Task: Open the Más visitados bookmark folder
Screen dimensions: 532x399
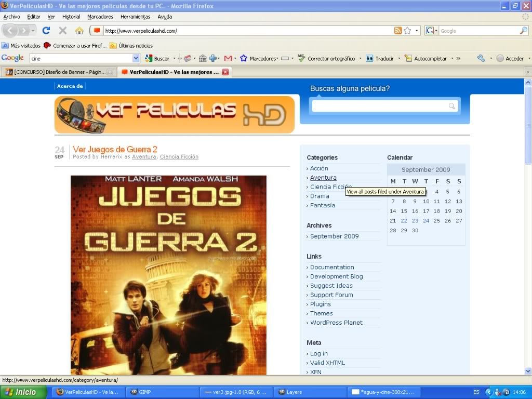Action: pyautogui.click(x=21, y=46)
